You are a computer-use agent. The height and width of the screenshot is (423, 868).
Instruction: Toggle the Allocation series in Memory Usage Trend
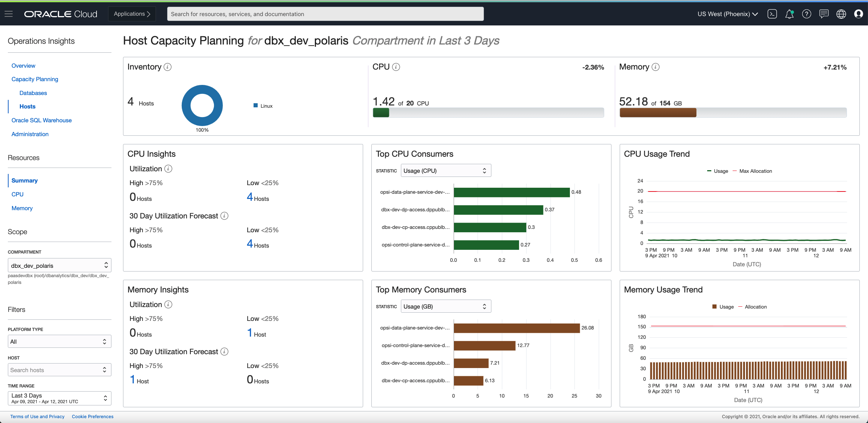coord(757,307)
